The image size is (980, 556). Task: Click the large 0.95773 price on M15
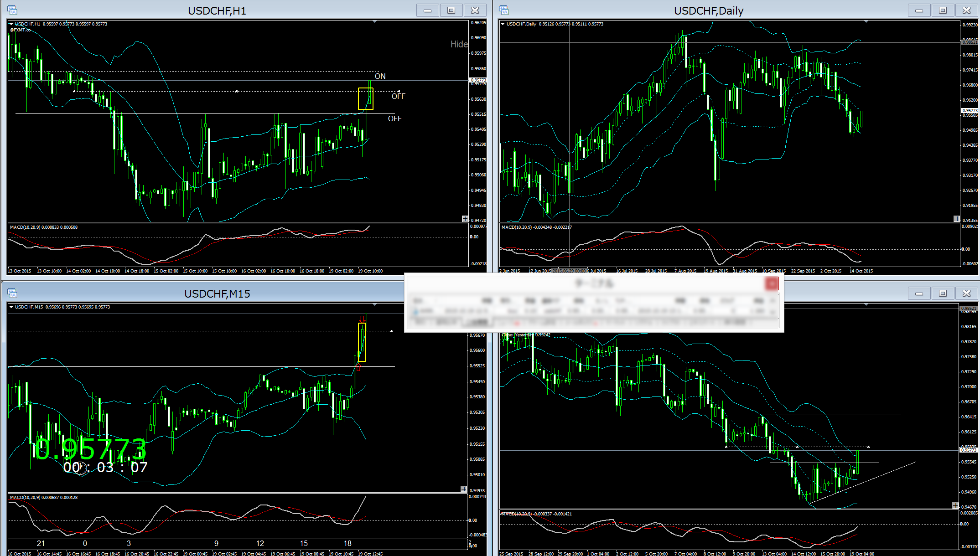click(90, 449)
